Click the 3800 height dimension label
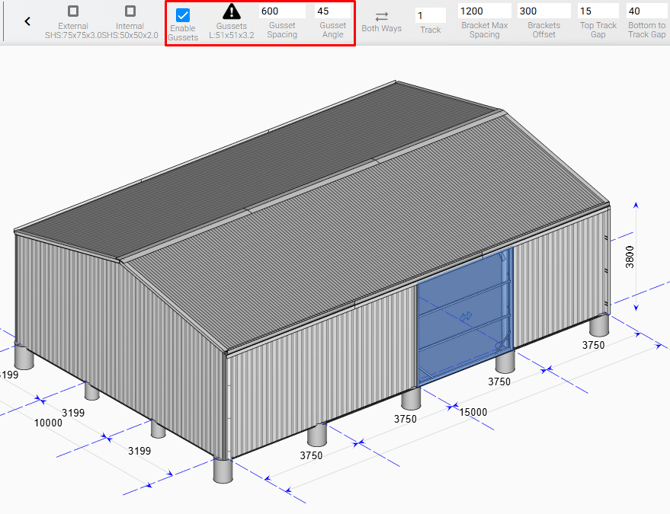This screenshot has width=670, height=514. click(x=629, y=259)
